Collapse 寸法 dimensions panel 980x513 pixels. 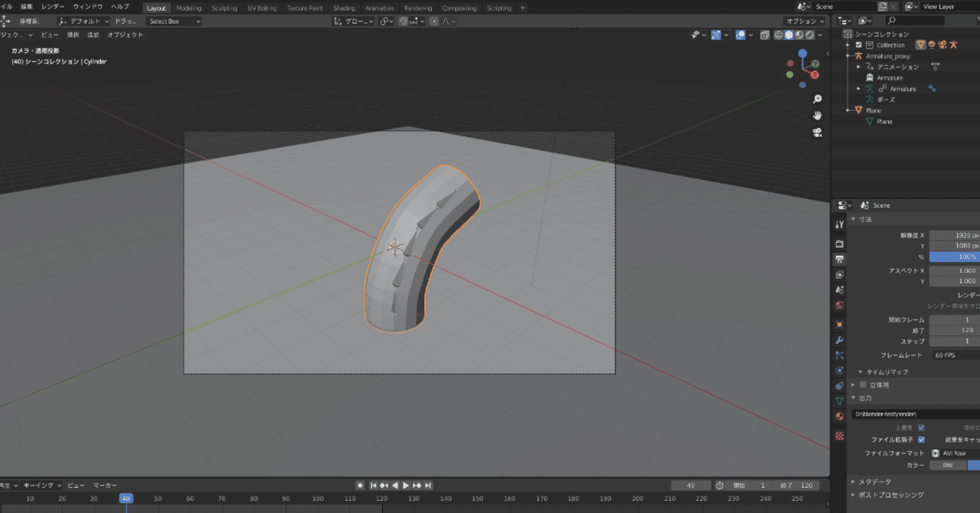[854, 219]
